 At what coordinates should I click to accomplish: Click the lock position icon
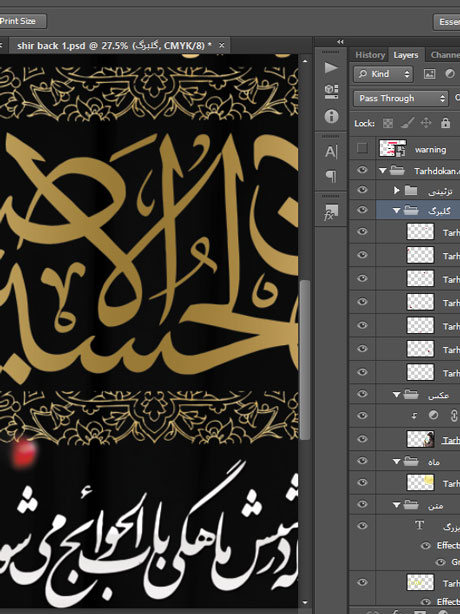[426, 123]
